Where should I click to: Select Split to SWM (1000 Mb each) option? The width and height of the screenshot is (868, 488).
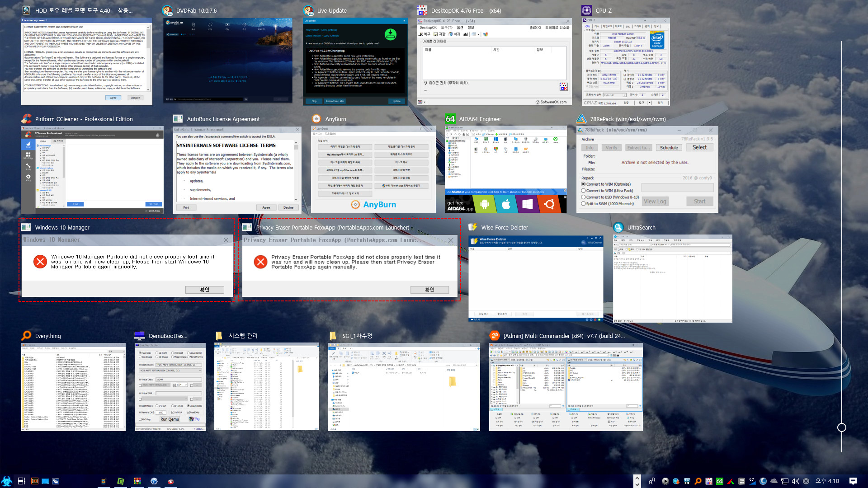607,204
